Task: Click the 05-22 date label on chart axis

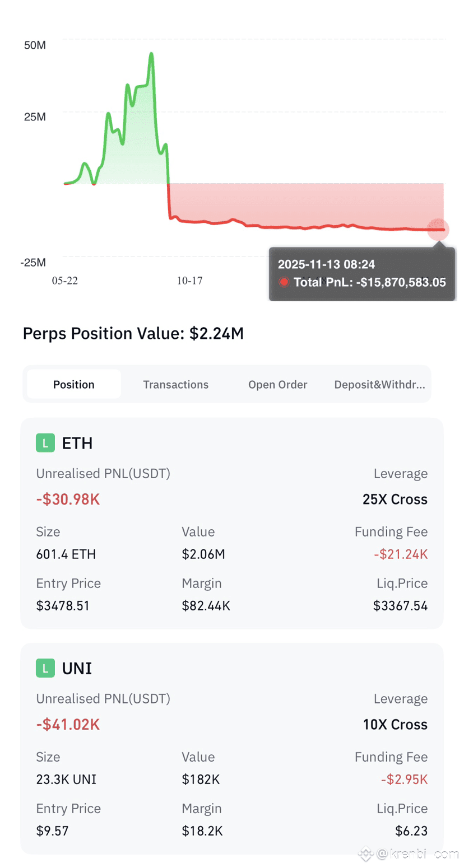Action: point(65,281)
